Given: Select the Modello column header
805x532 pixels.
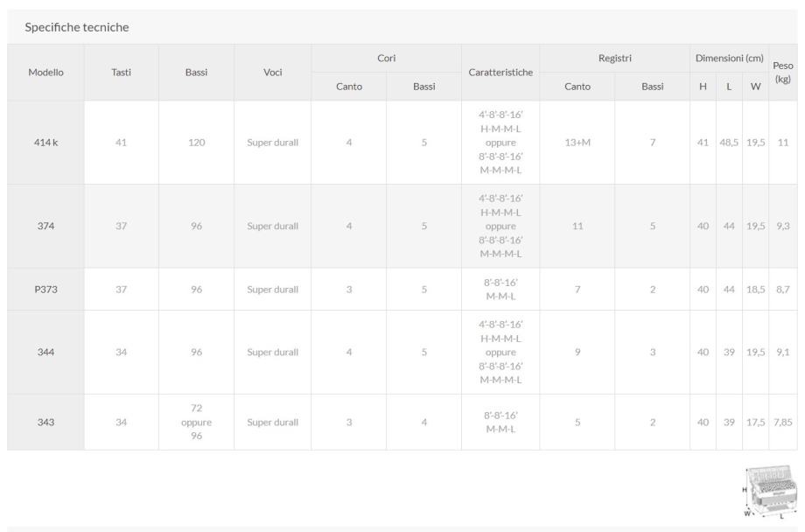Looking at the screenshot, I should click(x=45, y=73).
